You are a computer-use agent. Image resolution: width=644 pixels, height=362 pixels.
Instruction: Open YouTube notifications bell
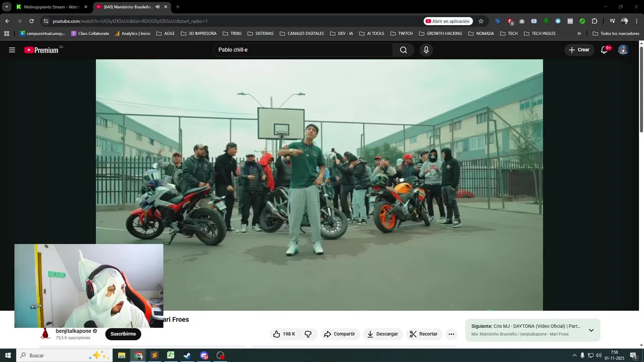point(605,50)
